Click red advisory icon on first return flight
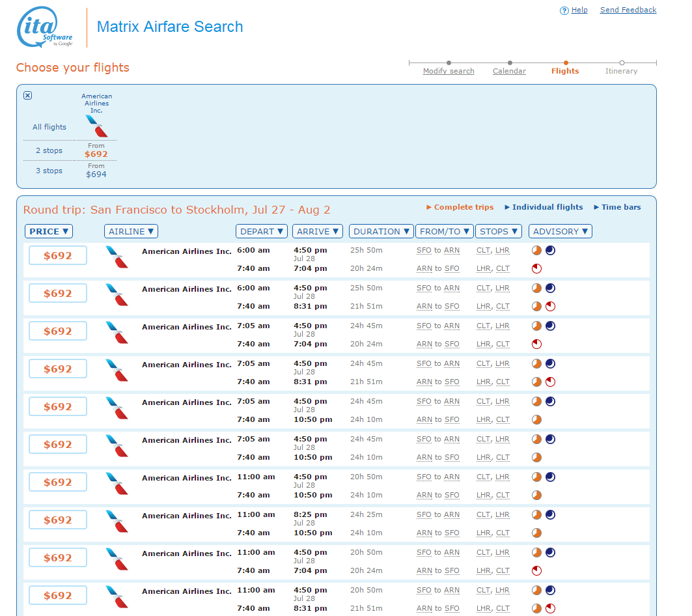The width and height of the screenshot is (692, 616). (536, 268)
